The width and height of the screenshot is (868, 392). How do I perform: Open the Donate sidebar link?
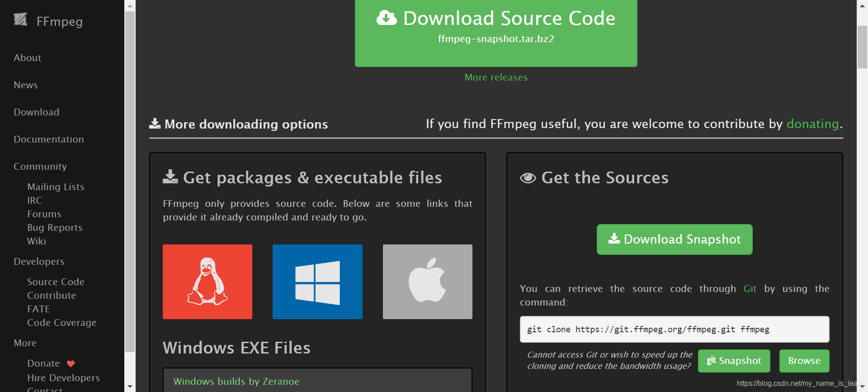43,363
